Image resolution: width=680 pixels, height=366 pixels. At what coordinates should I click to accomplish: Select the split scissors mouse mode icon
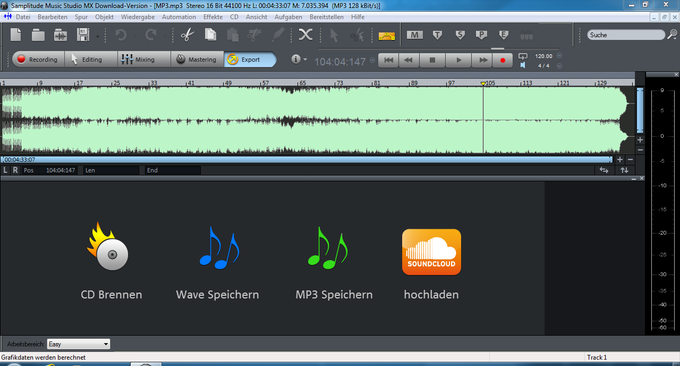[x=357, y=35]
